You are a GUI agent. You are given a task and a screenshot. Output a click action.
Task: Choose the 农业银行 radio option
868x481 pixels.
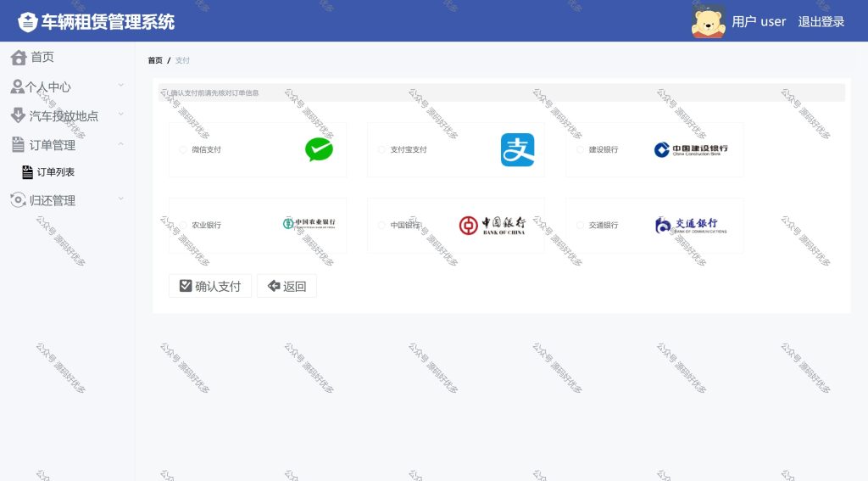pyautogui.click(x=183, y=225)
